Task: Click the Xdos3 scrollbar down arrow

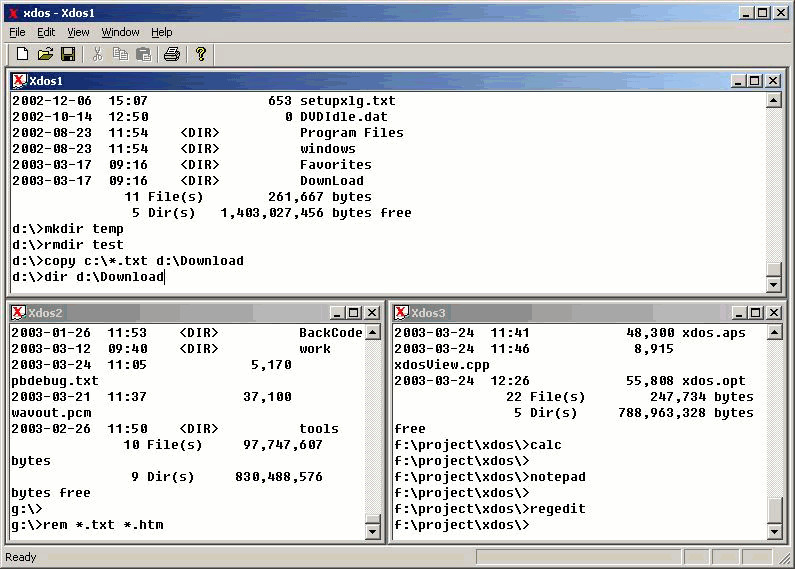Action: (x=774, y=531)
